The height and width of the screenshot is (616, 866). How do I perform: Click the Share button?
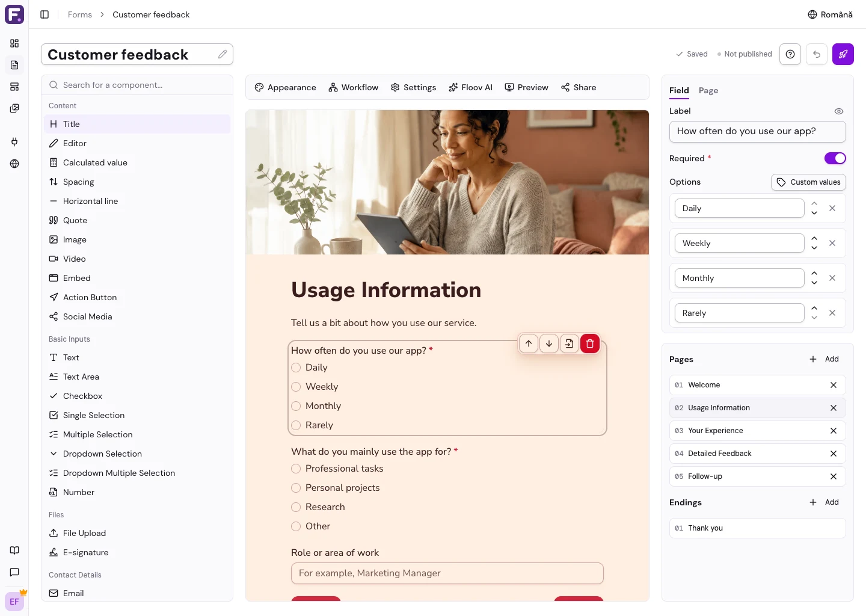tap(579, 87)
